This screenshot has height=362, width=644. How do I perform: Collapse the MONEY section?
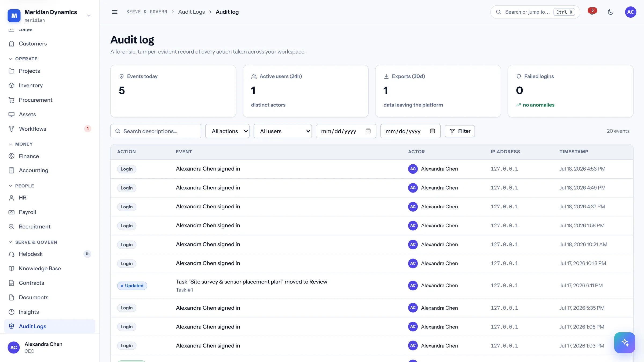tap(21, 144)
